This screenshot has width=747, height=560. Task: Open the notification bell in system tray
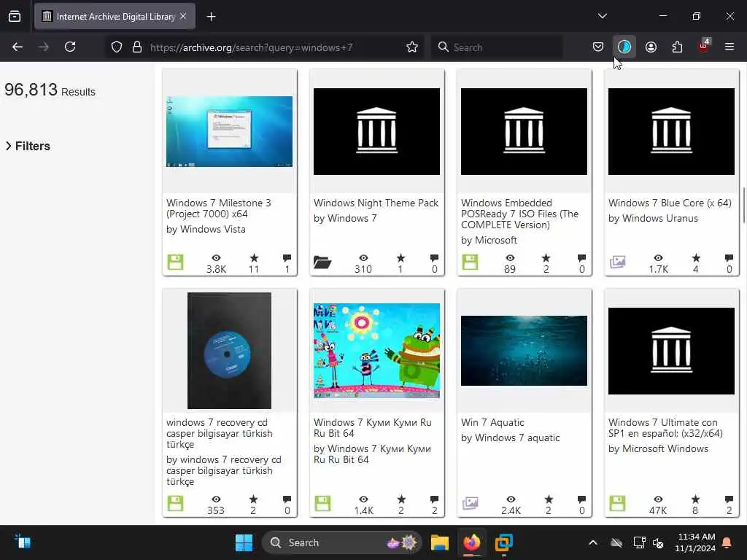(727, 542)
